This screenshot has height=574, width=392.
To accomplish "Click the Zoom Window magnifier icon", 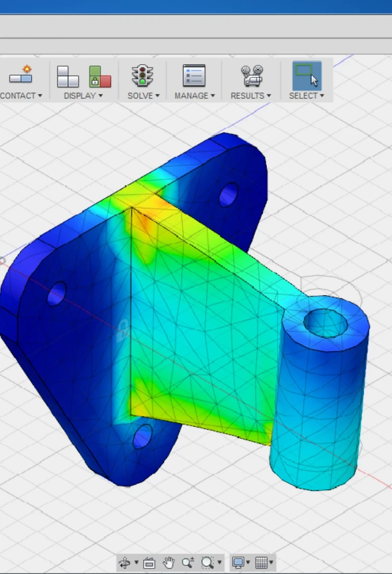I will [x=208, y=563].
